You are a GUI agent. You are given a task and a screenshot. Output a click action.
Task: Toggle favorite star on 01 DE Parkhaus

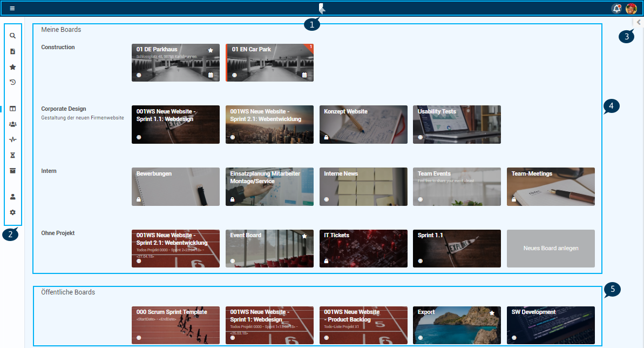211,50
